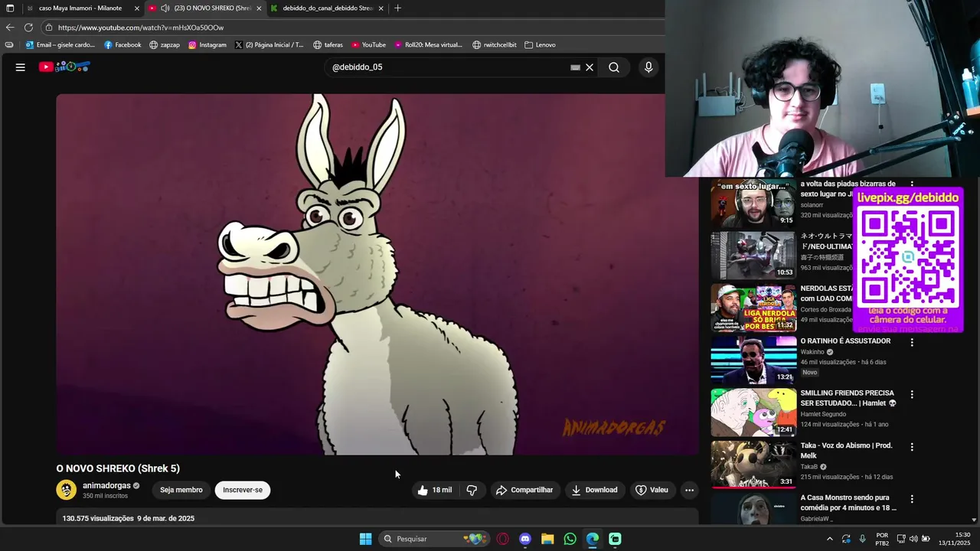This screenshot has height=551, width=980.
Task: Open the taferas bookmark
Action: pos(328,45)
